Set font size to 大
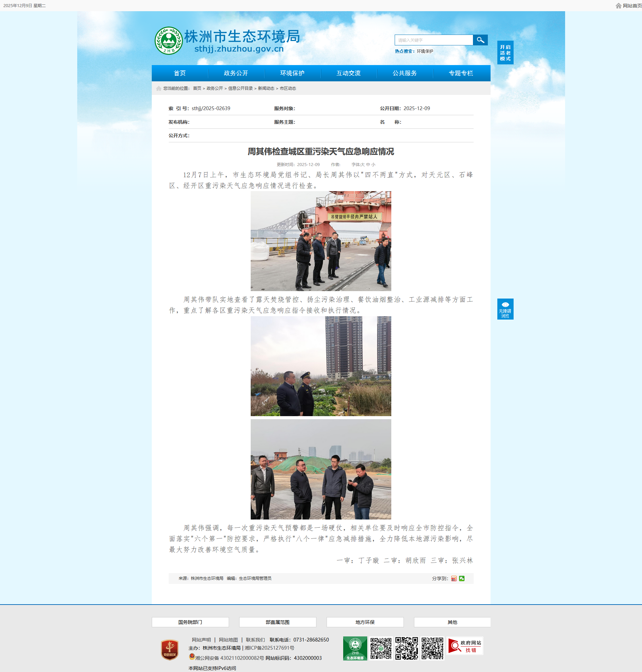This screenshot has width=642, height=672. point(363,165)
